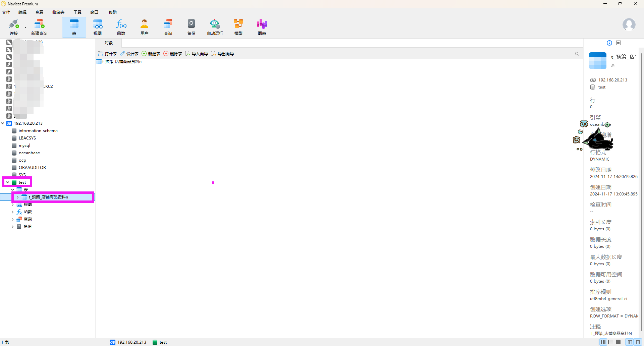Expand the 备份 node in tree
Image resolution: width=644 pixels, height=346 pixels.
point(12,227)
